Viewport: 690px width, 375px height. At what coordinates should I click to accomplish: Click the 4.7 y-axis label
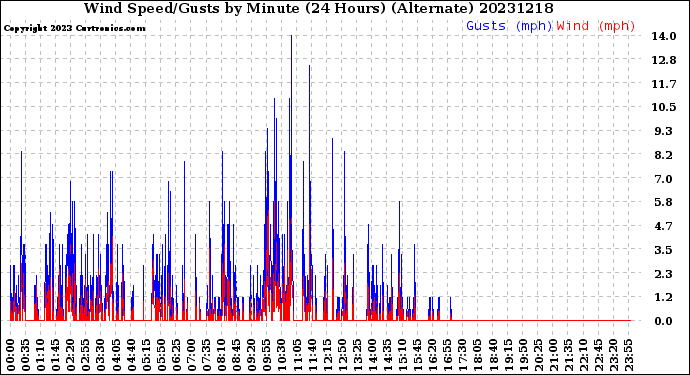664,226
